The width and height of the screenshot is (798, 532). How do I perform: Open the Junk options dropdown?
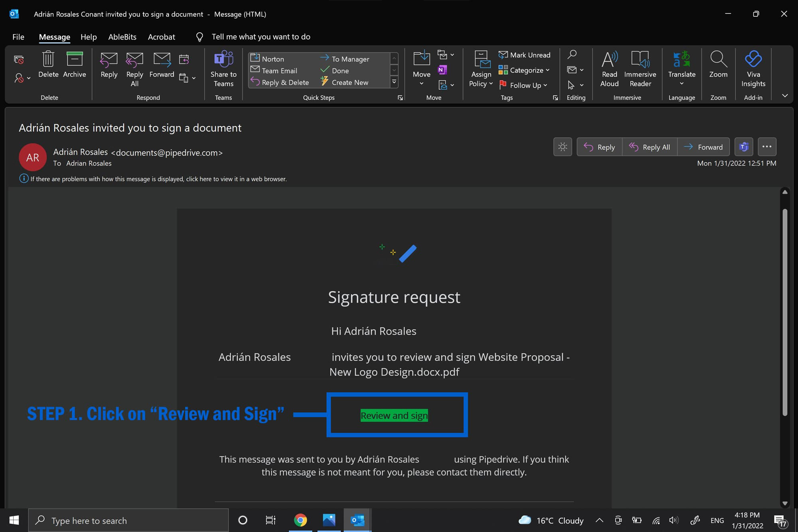pos(22,78)
